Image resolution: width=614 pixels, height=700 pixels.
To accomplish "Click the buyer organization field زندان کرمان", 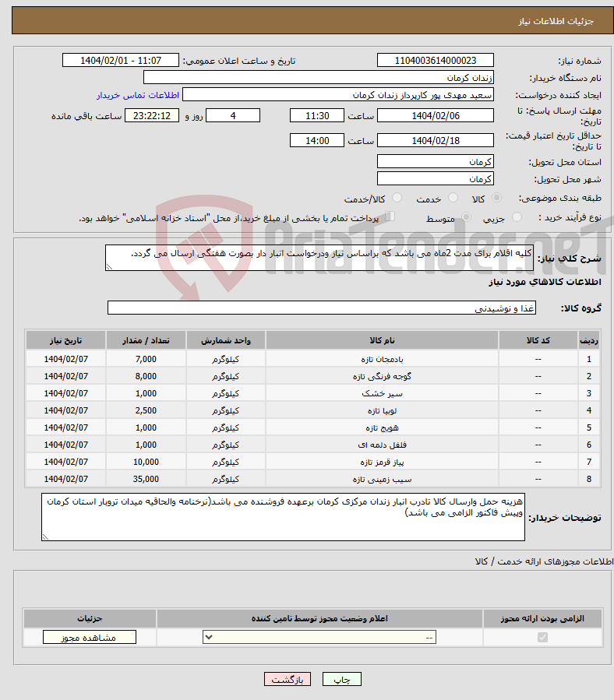I will tap(319, 77).
